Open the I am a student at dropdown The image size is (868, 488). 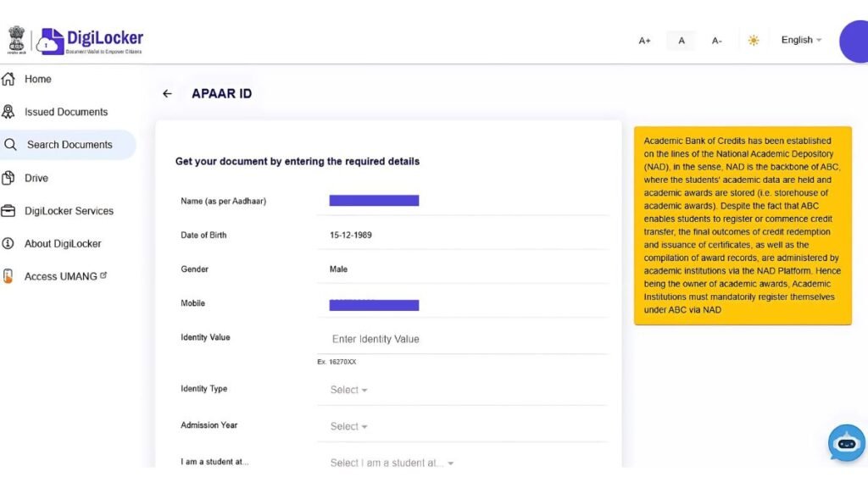click(x=392, y=463)
